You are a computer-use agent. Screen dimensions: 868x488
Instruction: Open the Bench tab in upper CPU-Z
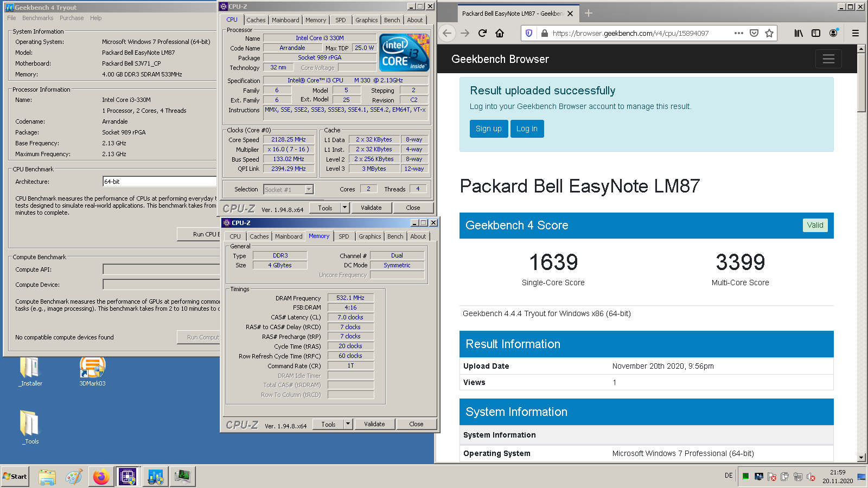392,20
